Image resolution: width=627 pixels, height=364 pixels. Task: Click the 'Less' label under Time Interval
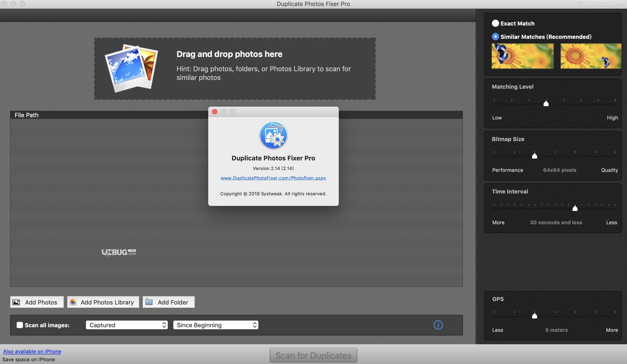click(612, 222)
